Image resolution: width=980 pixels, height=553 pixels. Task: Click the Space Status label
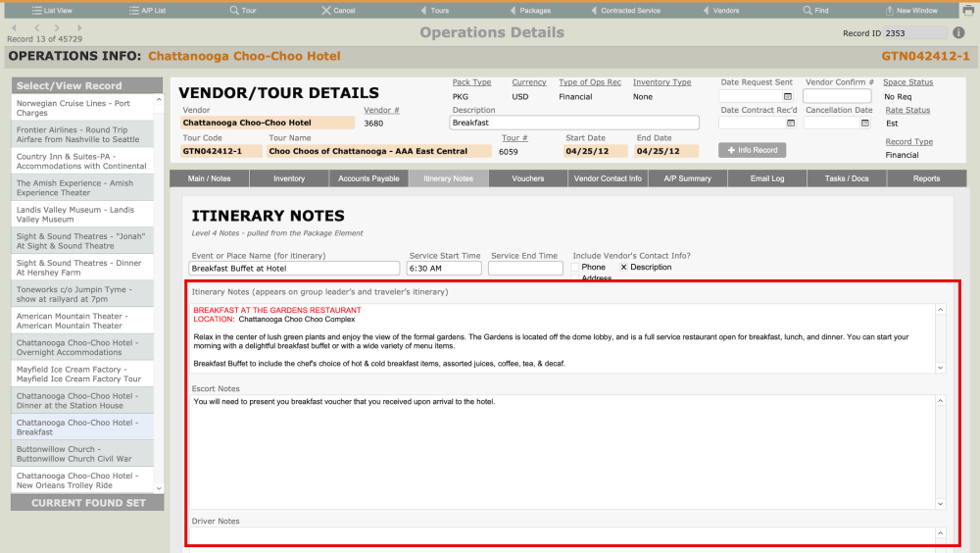point(907,82)
